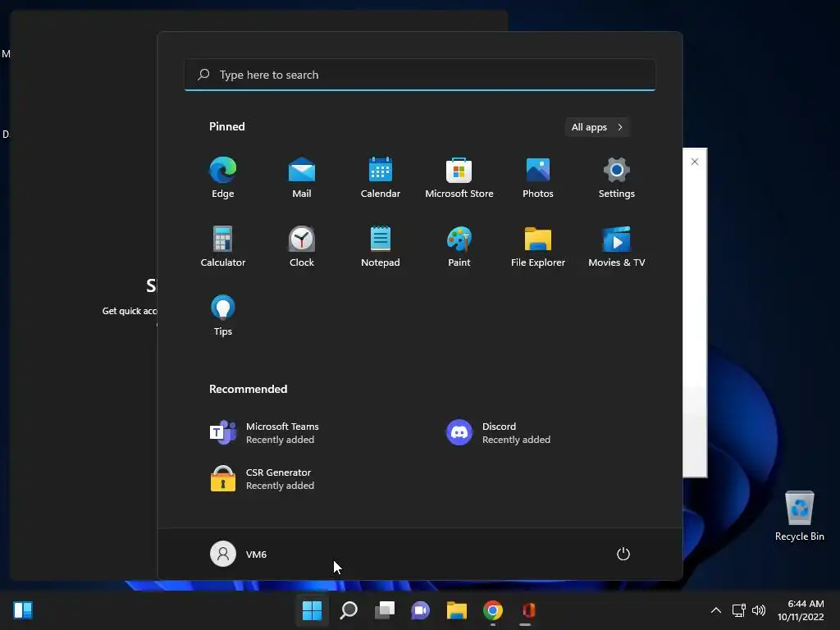Open the Widgets panel on taskbar
The width and height of the screenshot is (840, 630).
(23, 609)
